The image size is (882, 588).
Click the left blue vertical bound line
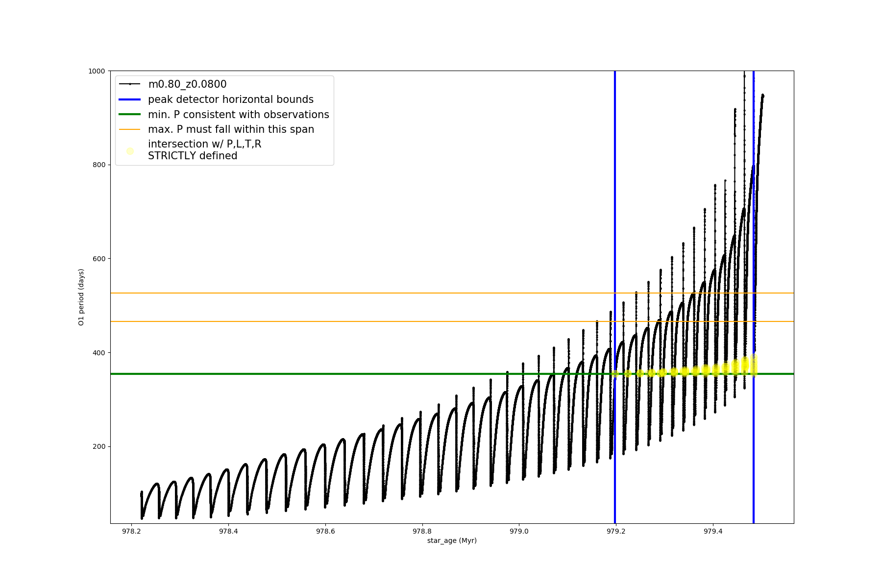point(615,245)
